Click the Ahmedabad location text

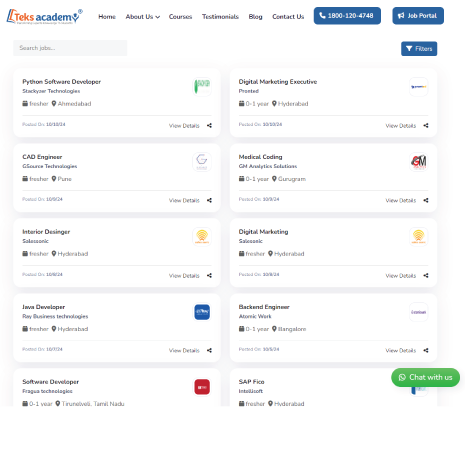click(74, 104)
